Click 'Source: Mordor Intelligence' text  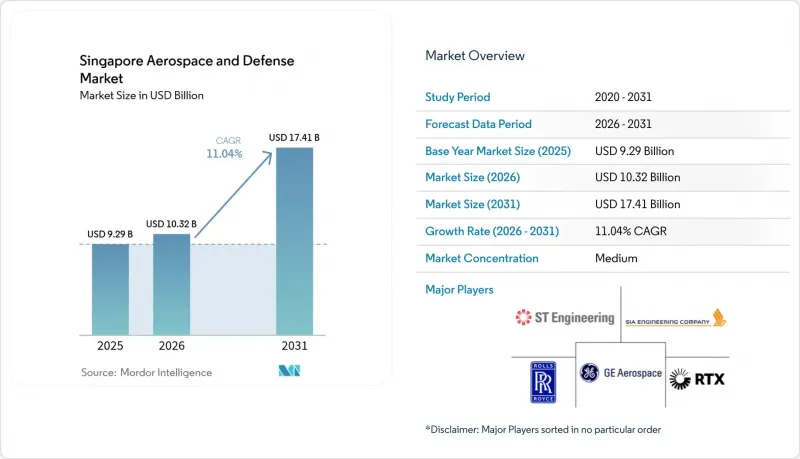coord(146,372)
